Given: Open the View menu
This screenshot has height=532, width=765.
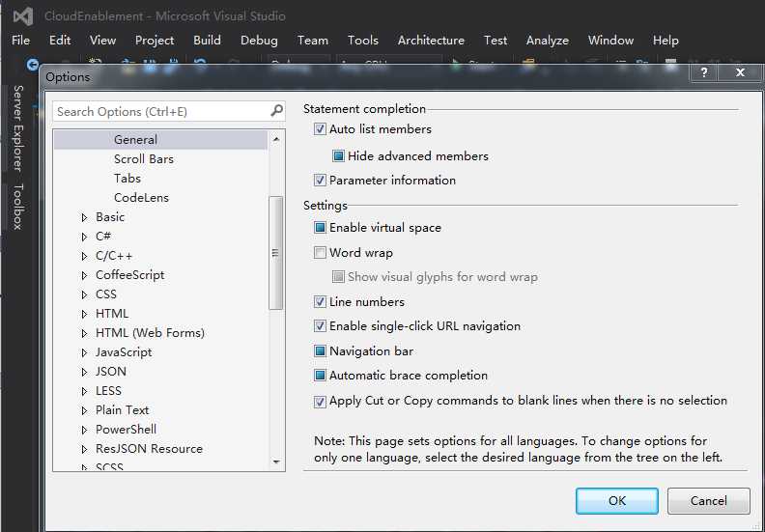Looking at the screenshot, I should coord(102,40).
